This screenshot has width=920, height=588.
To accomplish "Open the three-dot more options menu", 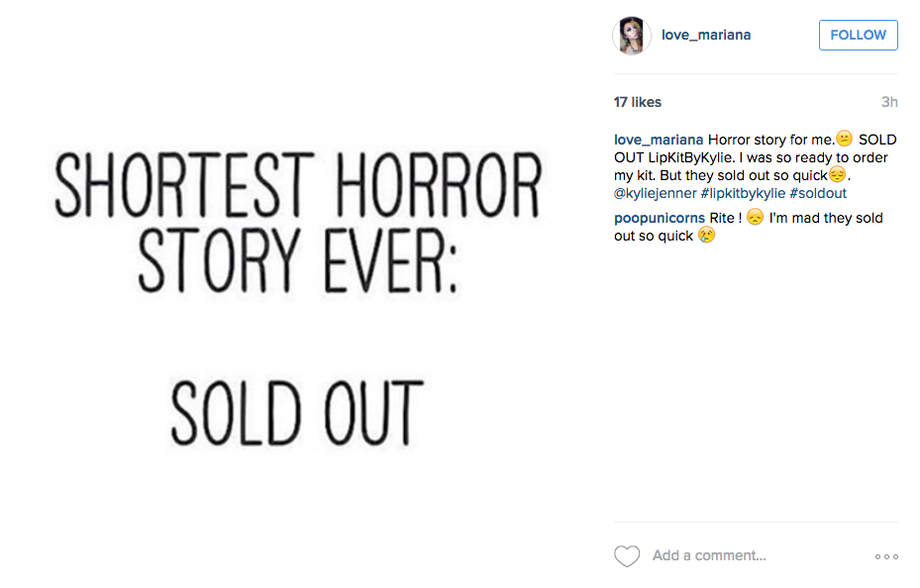I will point(886,556).
